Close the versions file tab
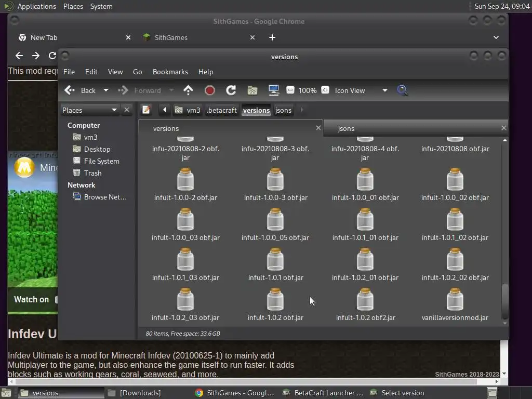Image resolution: width=532 pixels, height=399 pixels. pyautogui.click(x=318, y=128)
